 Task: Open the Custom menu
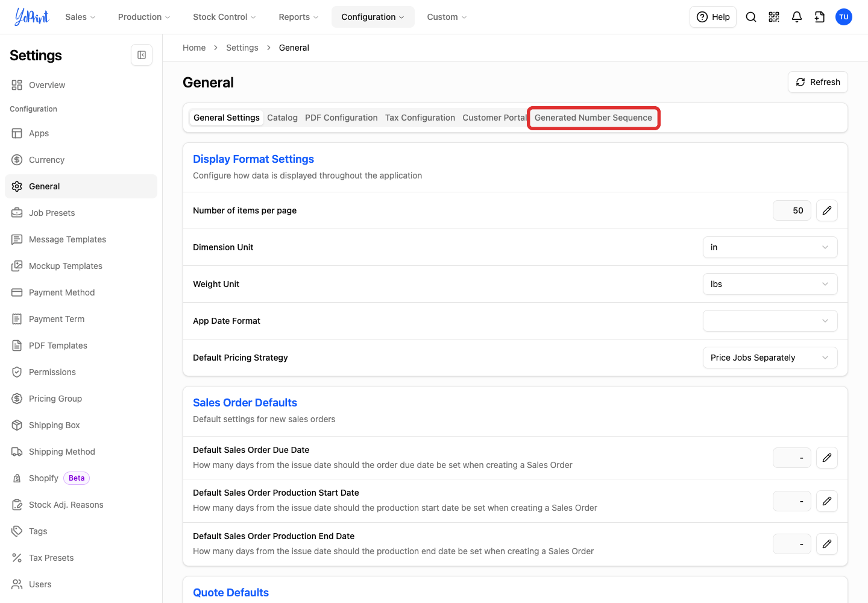tap(447, 17)
